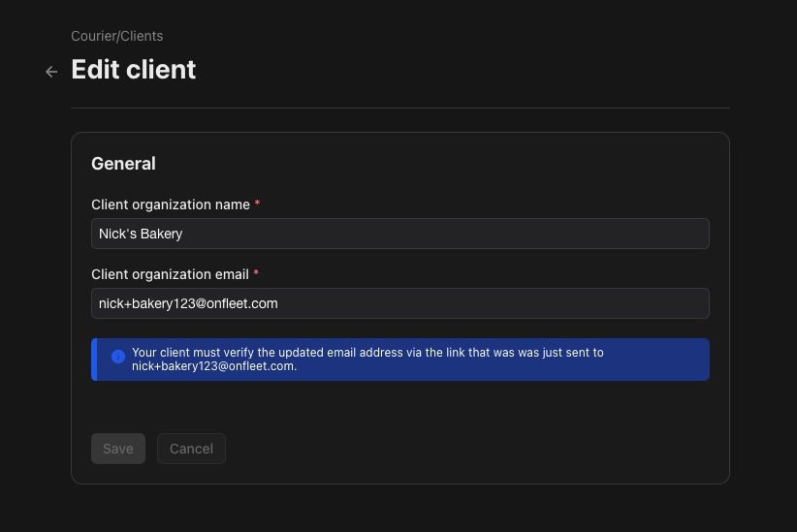Click the Nick's Bakery text in the name field
Screen dimensions: 797x532
tap(141, 234)
